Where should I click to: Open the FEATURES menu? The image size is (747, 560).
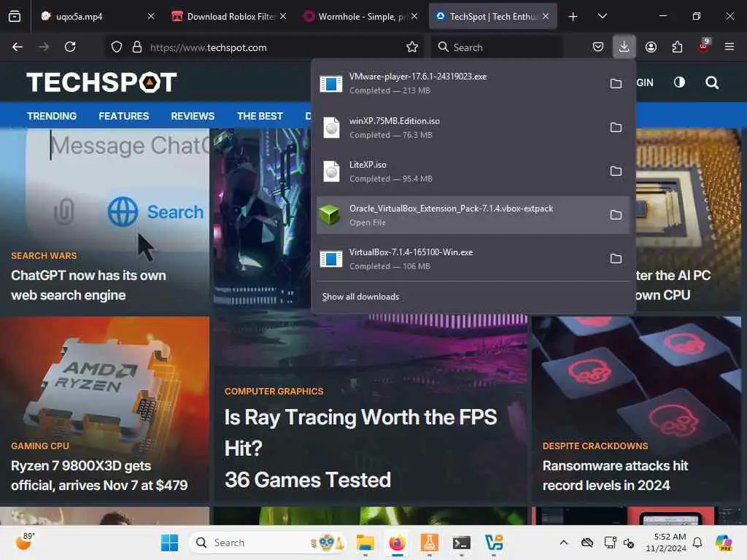pos(124,116)
